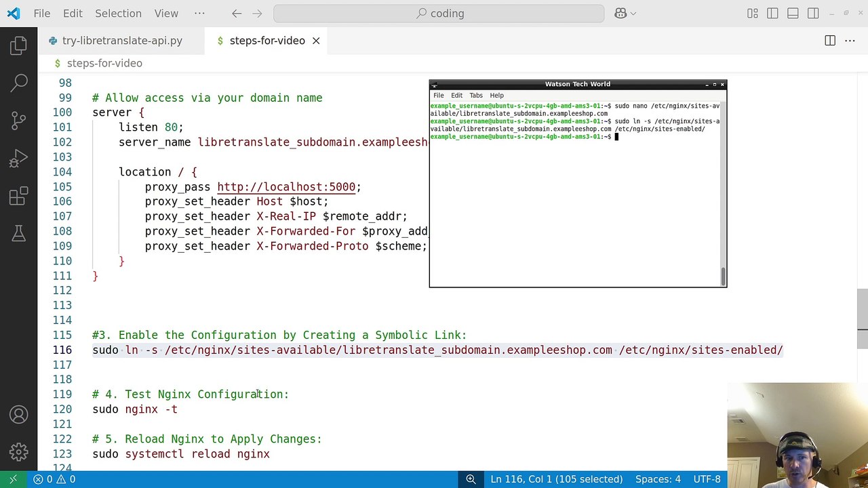This screenshot has width=868, height=488.
Task: Click the Spaces: 4 indentation setting
Action: click(x=657, y=479)
